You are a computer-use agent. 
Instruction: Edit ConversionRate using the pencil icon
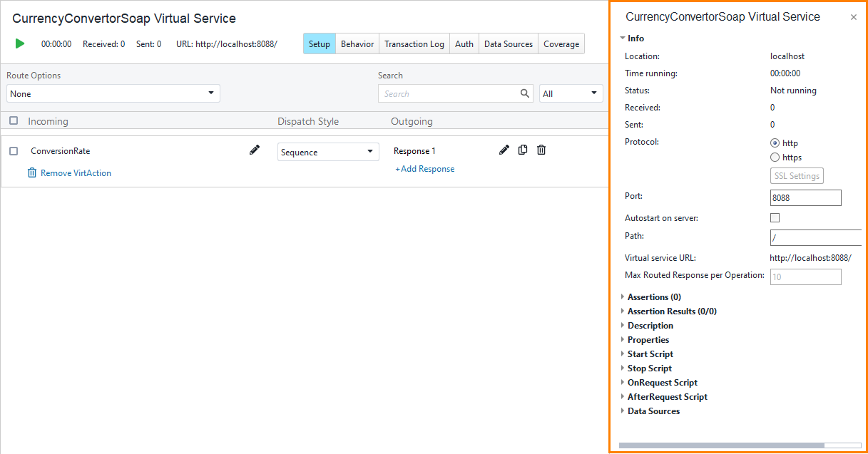tap(254, 150)
